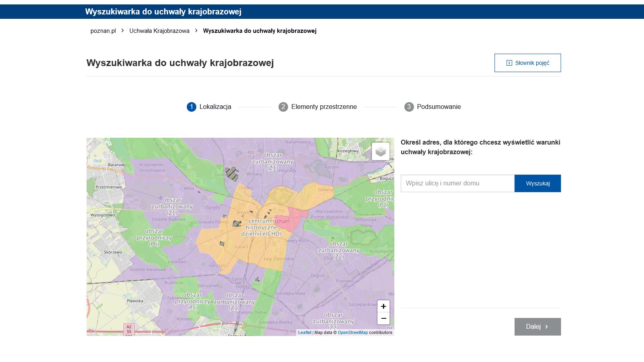The width and height of the screenshot is (644, 362).
Task: Click the centrum historyczne dzielnice(CHD) map label
Action: (x=261, y=227)
